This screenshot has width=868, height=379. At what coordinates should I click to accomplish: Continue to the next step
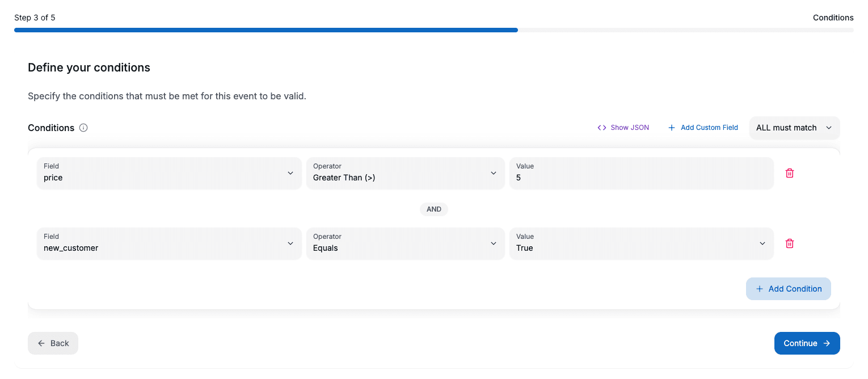(x=807, y=343)
